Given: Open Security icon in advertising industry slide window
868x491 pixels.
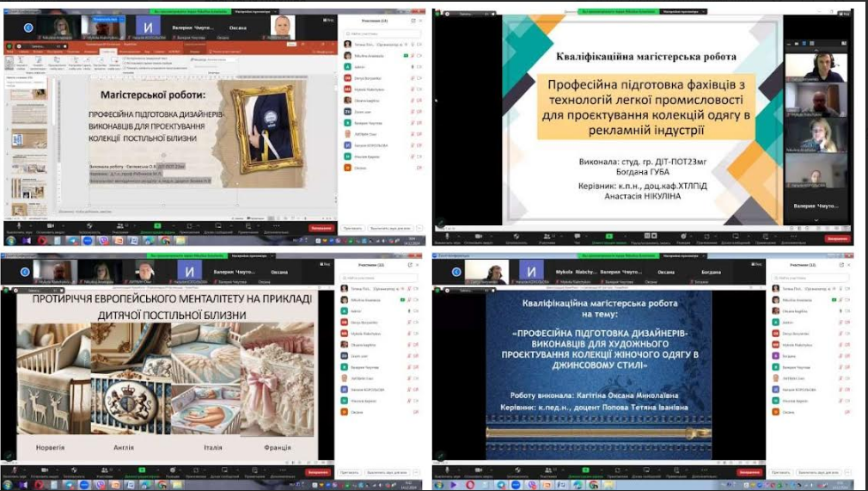Looking at the screenshot, I should pos(516,236).
